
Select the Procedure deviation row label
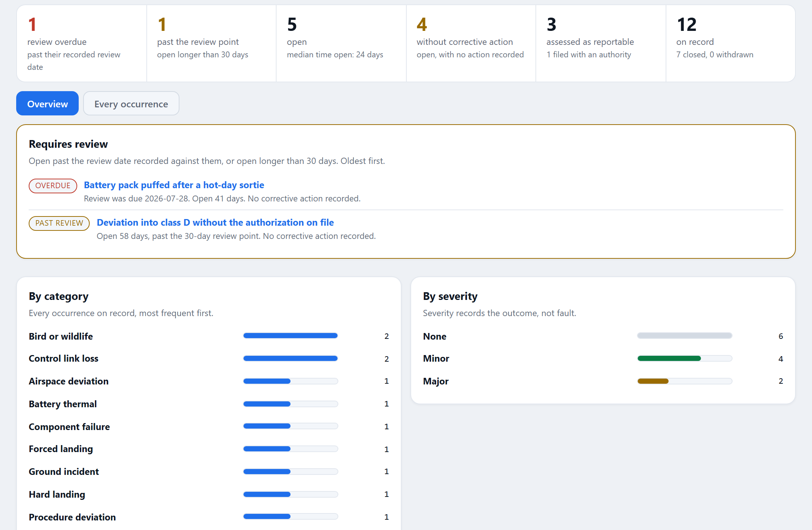(x=72, y=517)
